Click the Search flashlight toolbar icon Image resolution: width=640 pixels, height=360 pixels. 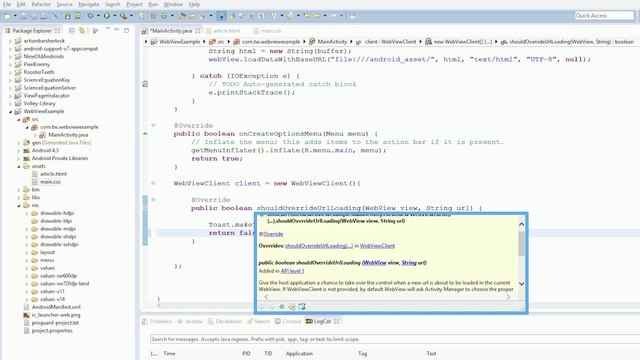coord(202,16)
